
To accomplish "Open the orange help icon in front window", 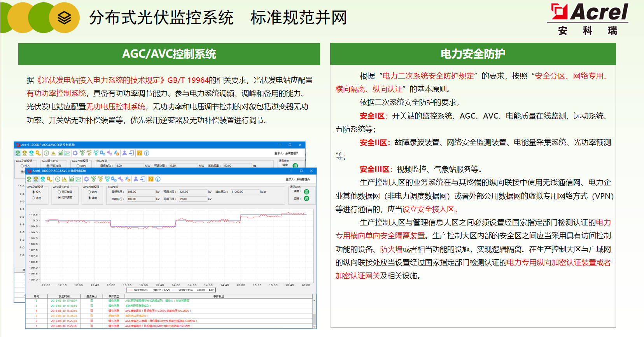I will point(151,179).
